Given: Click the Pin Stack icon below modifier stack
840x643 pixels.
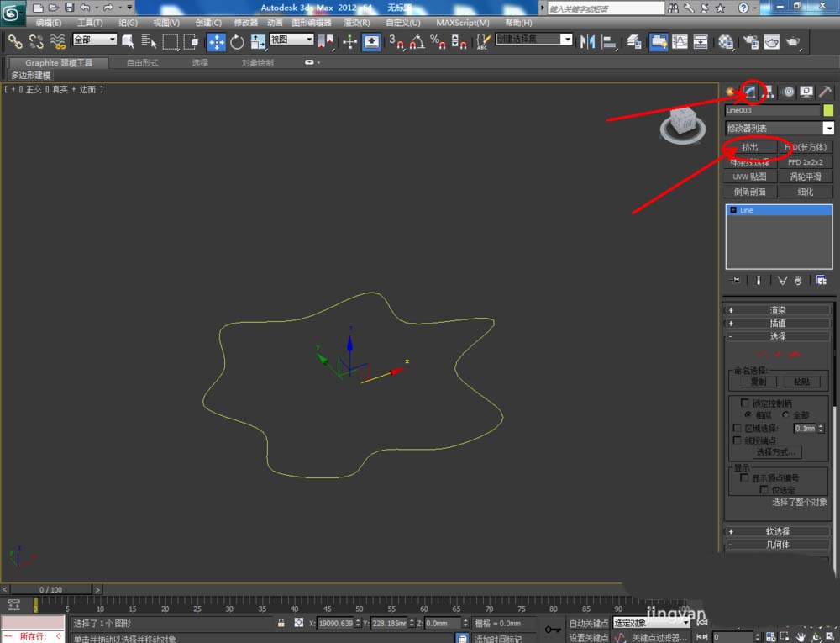Looking at the screenshot, I should (x=736, y=280).
